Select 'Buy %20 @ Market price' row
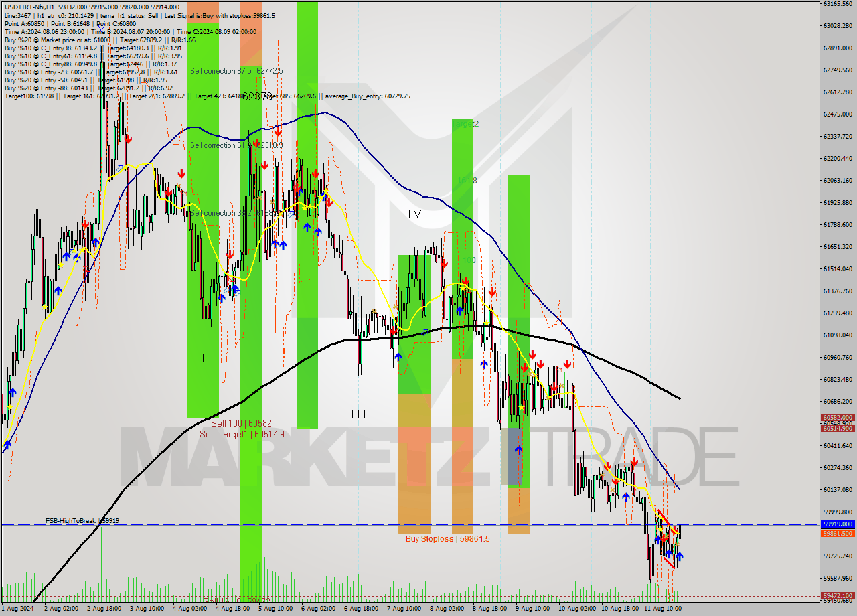857x616 pixels. coord(100,40)
